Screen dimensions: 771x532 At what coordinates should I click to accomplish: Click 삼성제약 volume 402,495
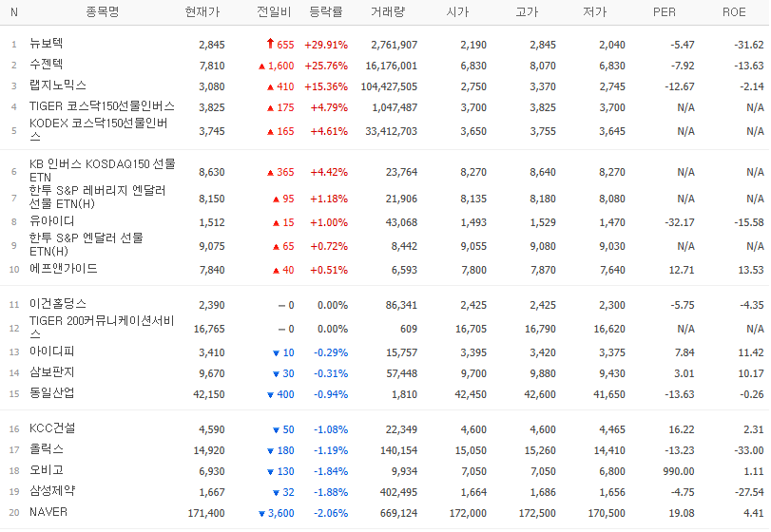(x=398, y=492)
